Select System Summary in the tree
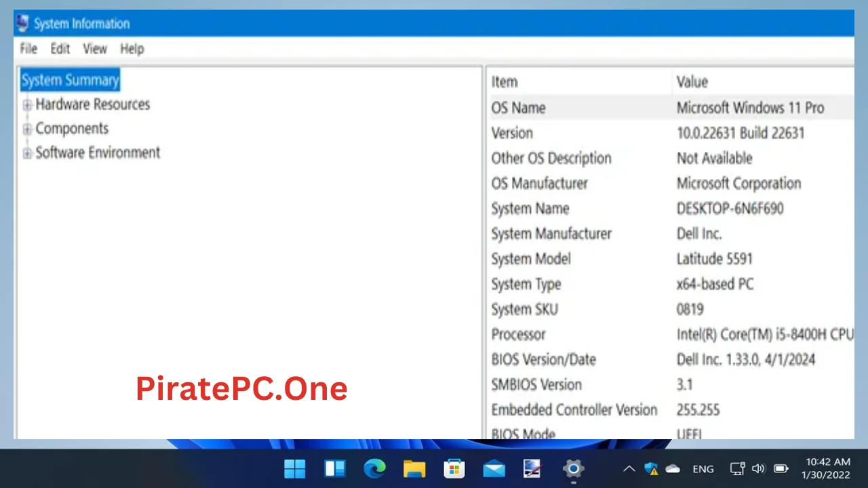868x488 pixels. 70,80
